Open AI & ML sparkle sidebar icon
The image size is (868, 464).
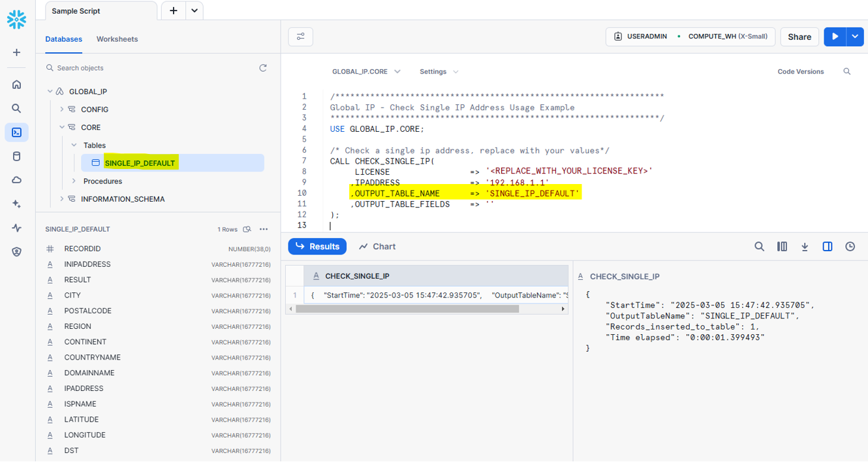pyautogui.click(x=17, y=204)
